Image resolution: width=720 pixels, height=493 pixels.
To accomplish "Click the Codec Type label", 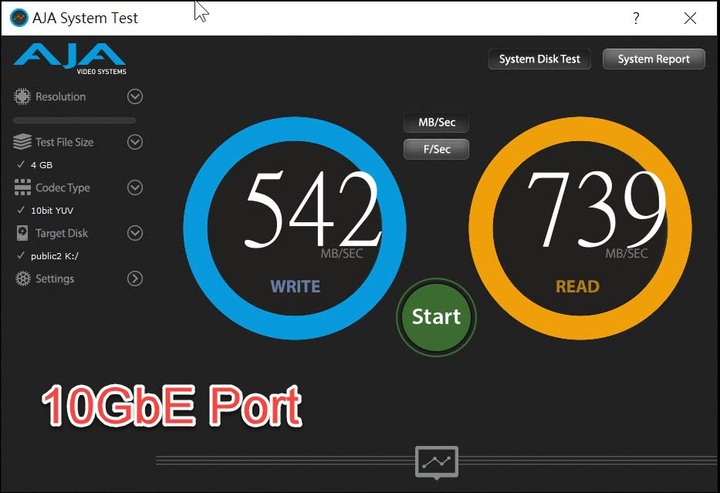I will tap(63, 188).
